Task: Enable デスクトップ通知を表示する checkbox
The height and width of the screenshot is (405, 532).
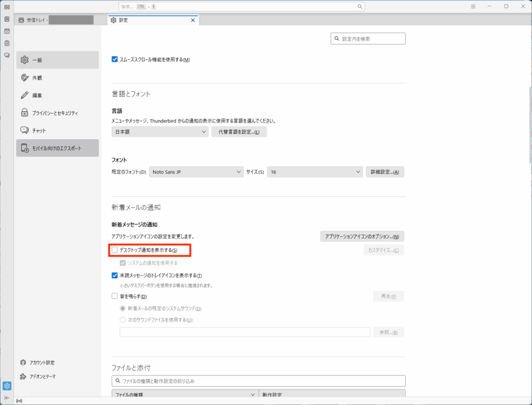Action: click(115, 250)
